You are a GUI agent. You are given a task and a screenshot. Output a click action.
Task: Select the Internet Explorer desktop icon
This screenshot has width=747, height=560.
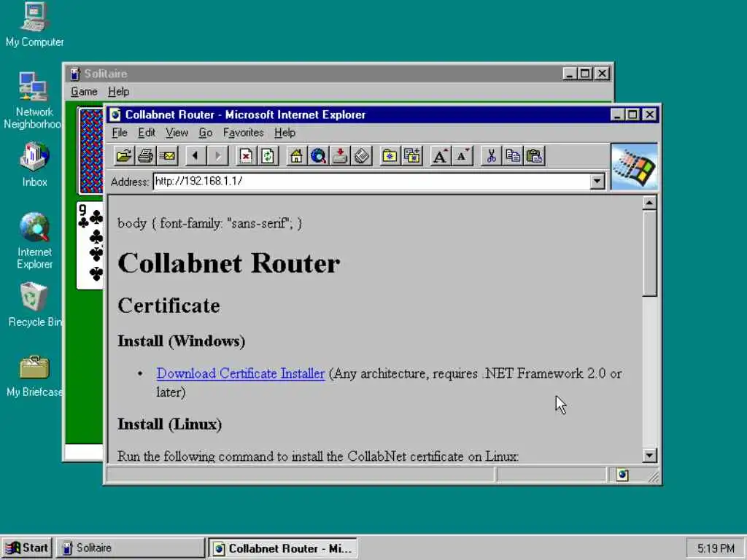coord(34,241)
